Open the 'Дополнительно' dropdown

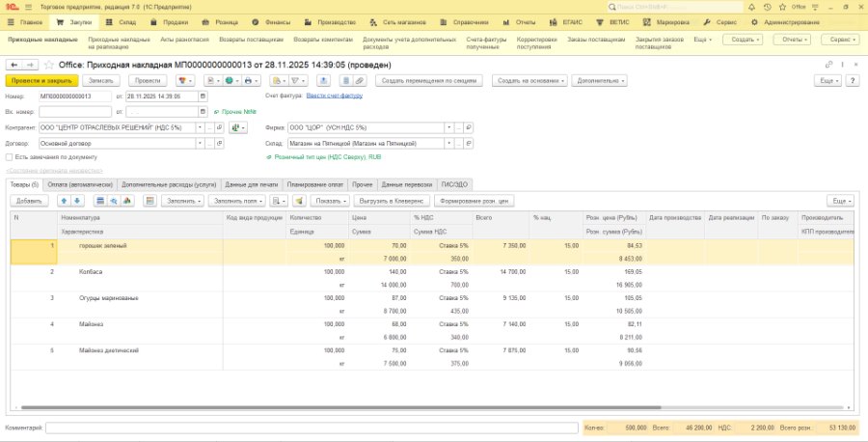point(599,81)
